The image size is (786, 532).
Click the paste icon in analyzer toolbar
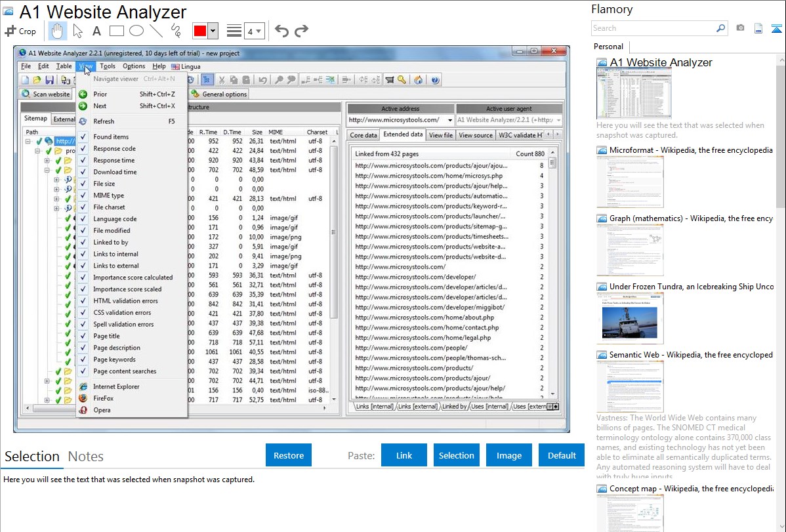point(246,80)
